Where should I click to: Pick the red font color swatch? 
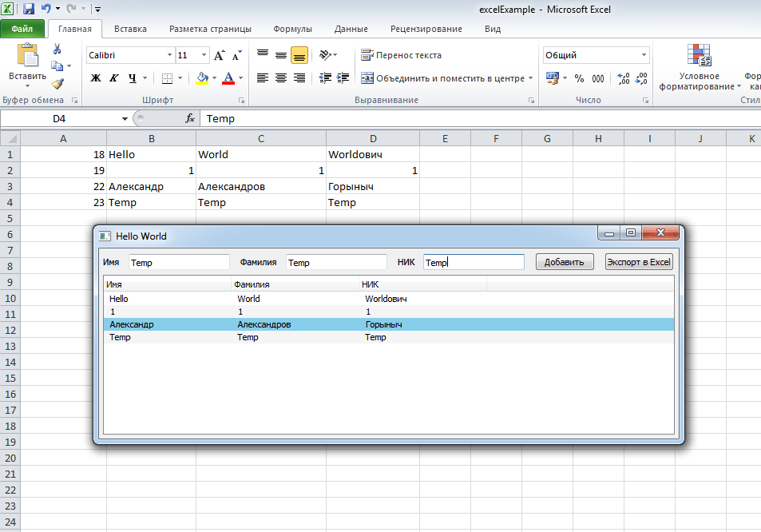228,81
